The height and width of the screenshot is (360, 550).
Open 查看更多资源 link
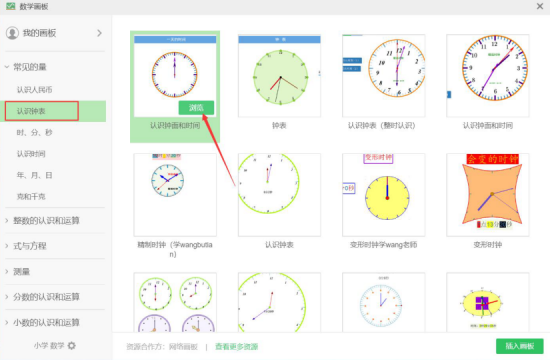pyautogui.click(x=236, y=347)
